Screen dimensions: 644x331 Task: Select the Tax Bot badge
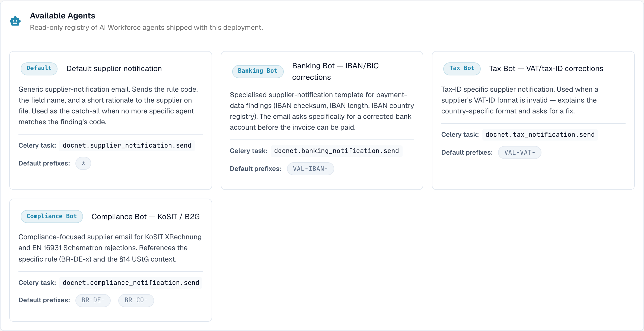[462, 68]
